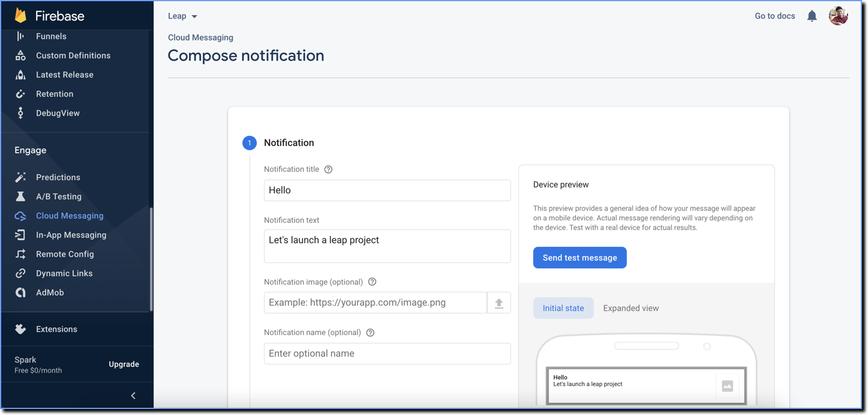Click the A/B Testing flask icon

(20, 196)
